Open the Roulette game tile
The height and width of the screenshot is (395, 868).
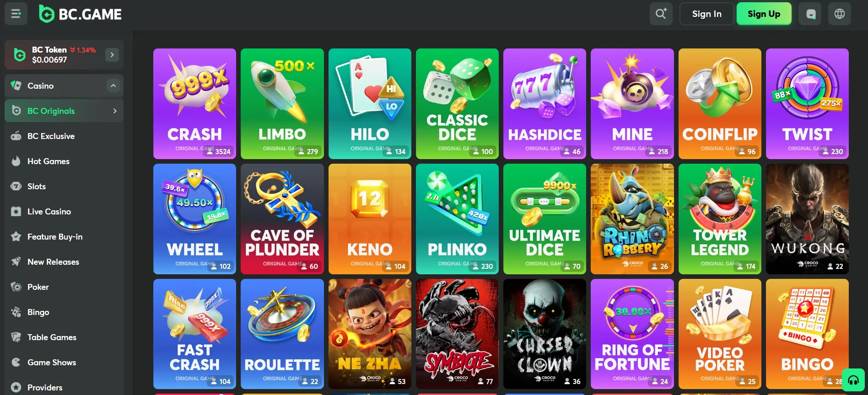click(282, 334)
